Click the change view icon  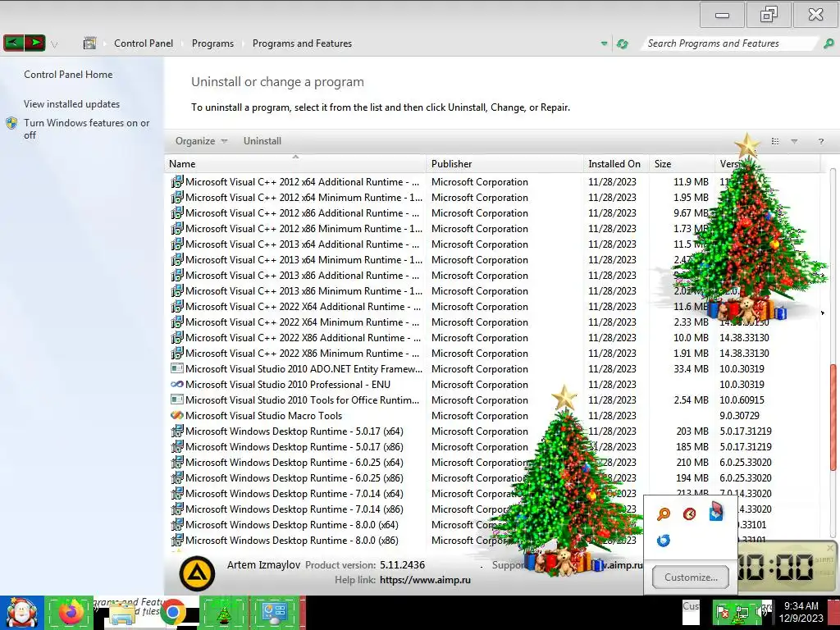tap(774, 141)
